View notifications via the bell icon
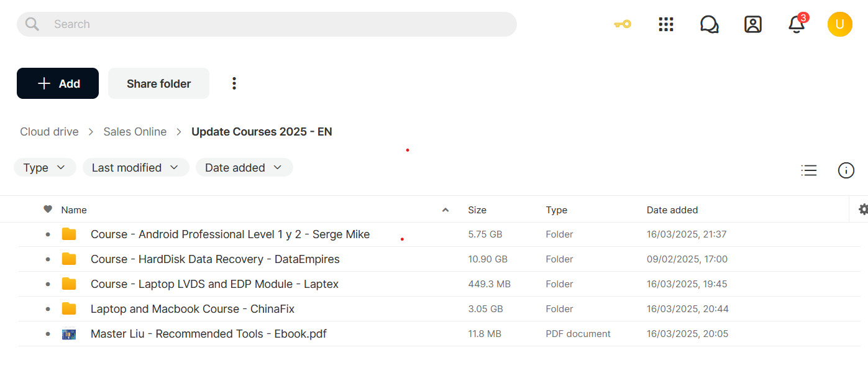The width and height of the screenshot is (868, 365). [x=797, y=24]
